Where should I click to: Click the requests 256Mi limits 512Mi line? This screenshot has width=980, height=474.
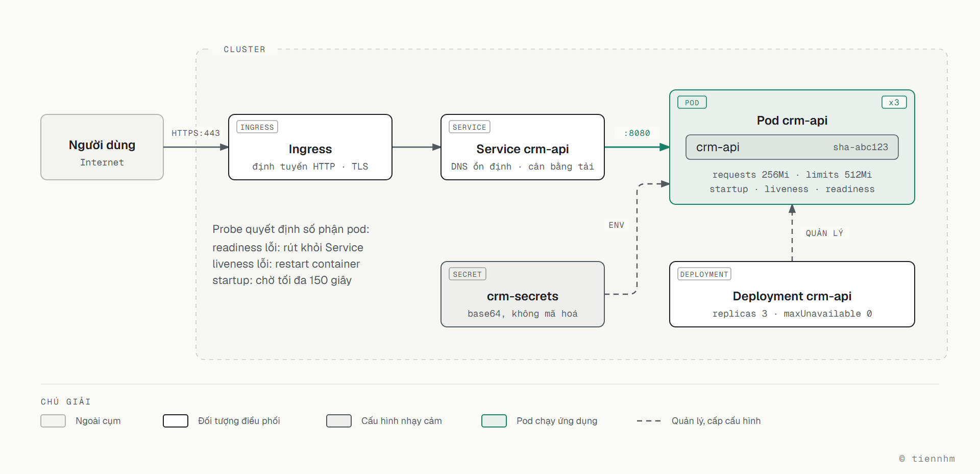click(x=792, y=175)
